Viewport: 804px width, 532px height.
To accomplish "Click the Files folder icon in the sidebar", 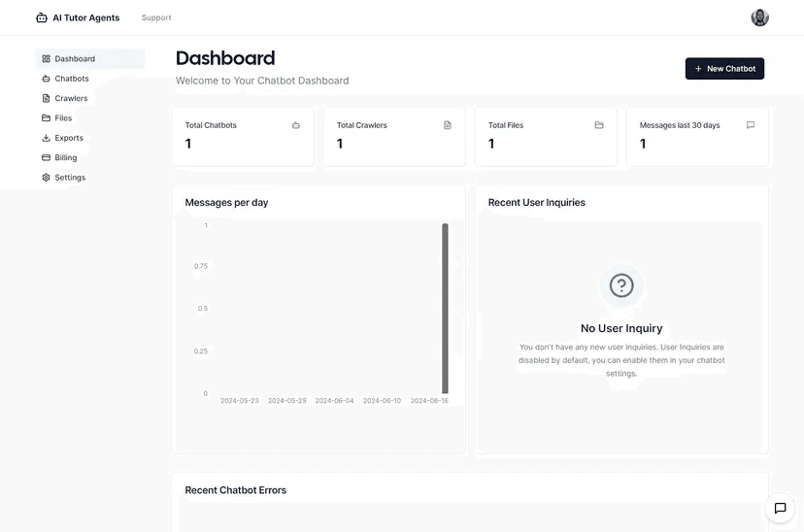I will [x=47, y=117].
